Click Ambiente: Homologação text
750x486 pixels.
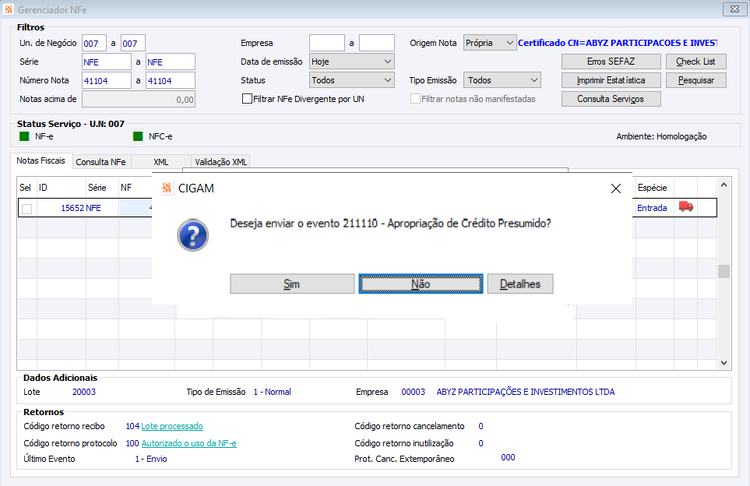coord(662,136)
